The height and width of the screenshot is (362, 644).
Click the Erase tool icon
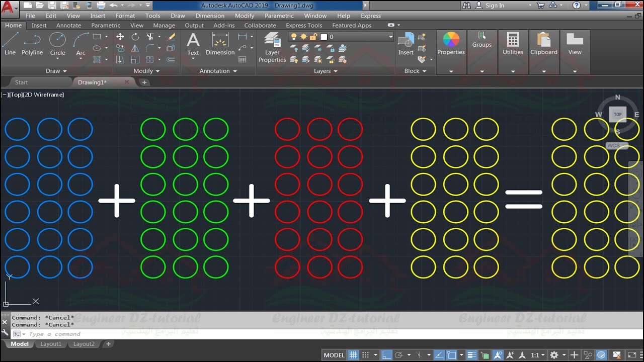point(171,37)
